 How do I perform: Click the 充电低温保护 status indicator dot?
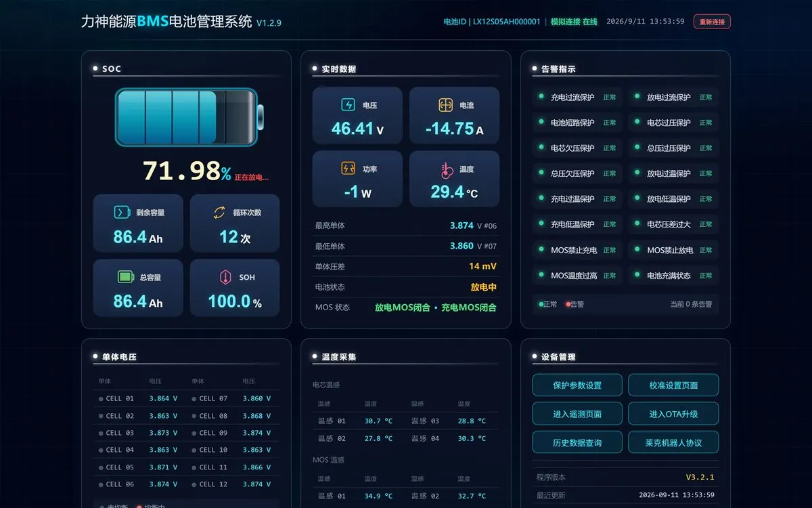pos(541,224)
